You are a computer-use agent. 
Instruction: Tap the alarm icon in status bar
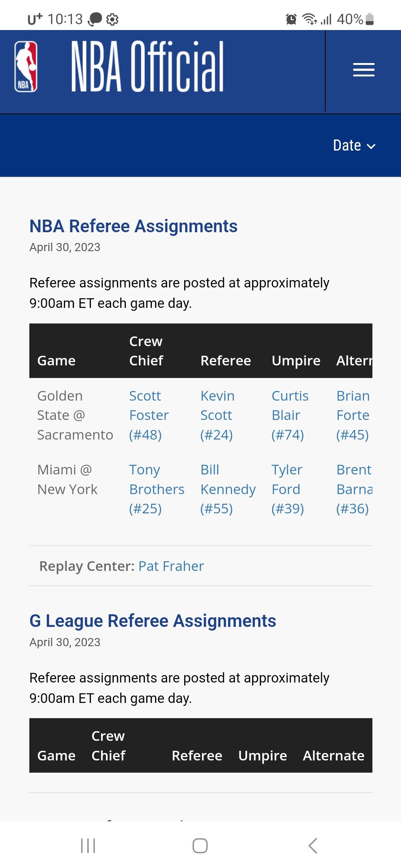coord(291,19)
